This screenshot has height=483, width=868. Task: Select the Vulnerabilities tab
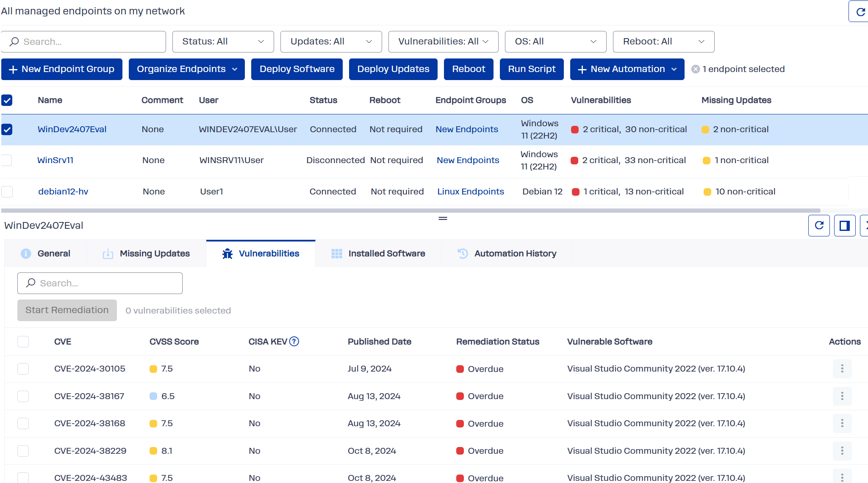point(261,253)
